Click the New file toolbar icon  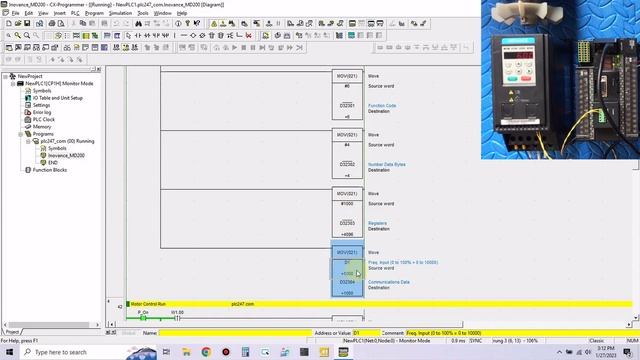[x=9, y=24]
